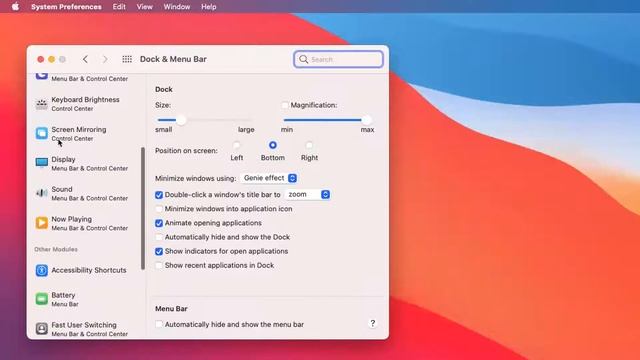
Task: Select the Screen Mirroring icon
Action: 42,133
